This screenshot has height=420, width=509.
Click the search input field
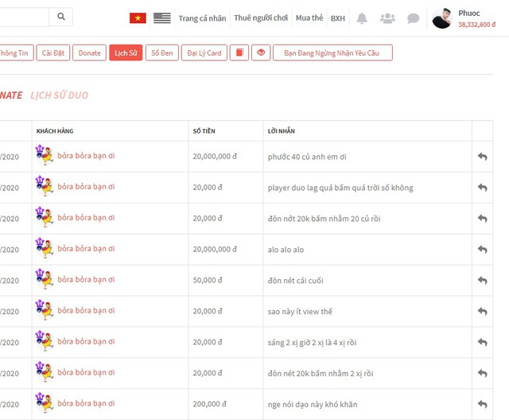tap(24, 17)
